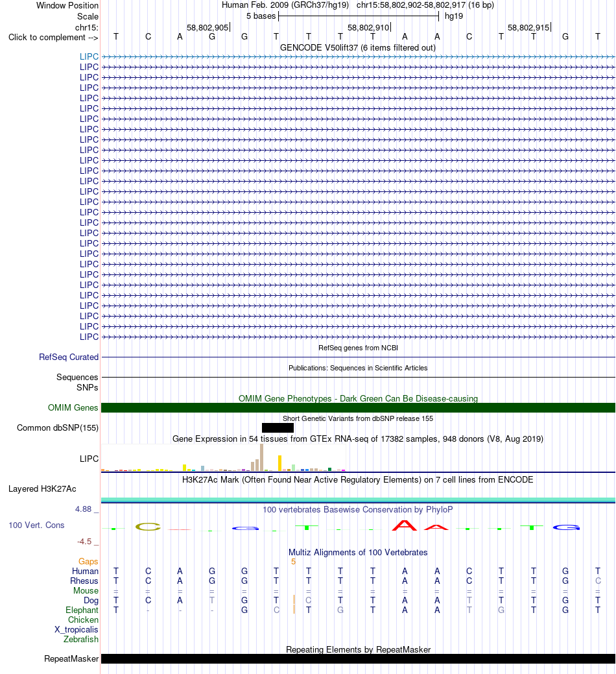Click the 'Gene Expression in 54 tissues' title

(x=358, y=439)
